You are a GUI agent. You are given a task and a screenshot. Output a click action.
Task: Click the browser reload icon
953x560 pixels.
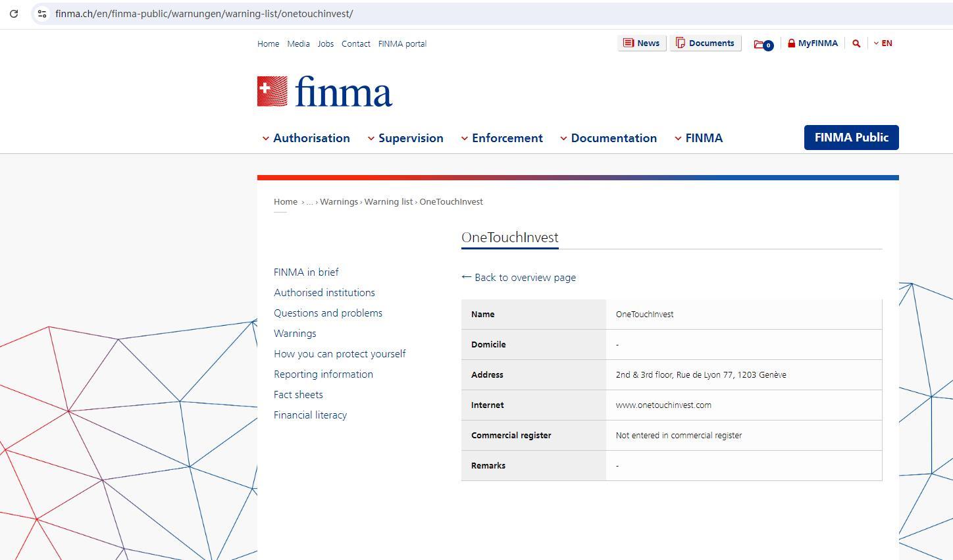[13, 13]
